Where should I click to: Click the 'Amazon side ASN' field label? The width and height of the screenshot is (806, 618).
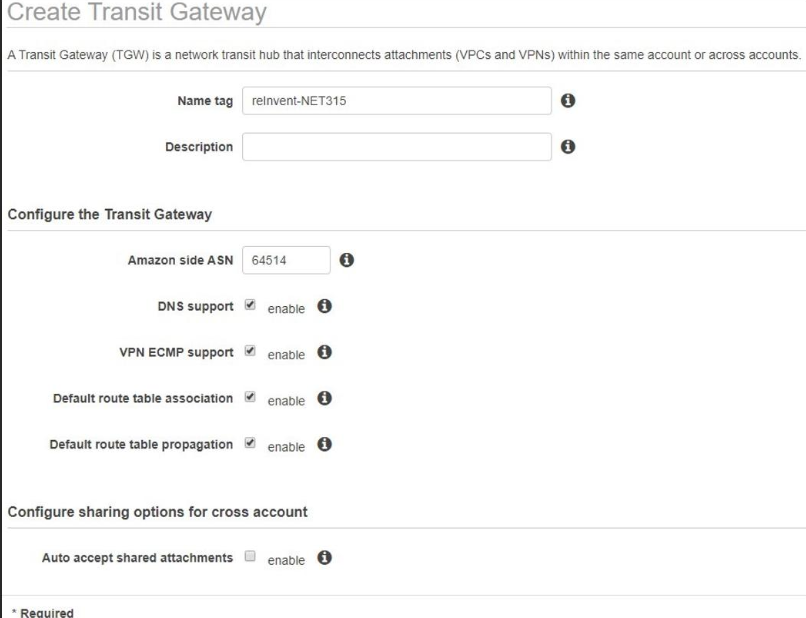click(x=180, y=260)
